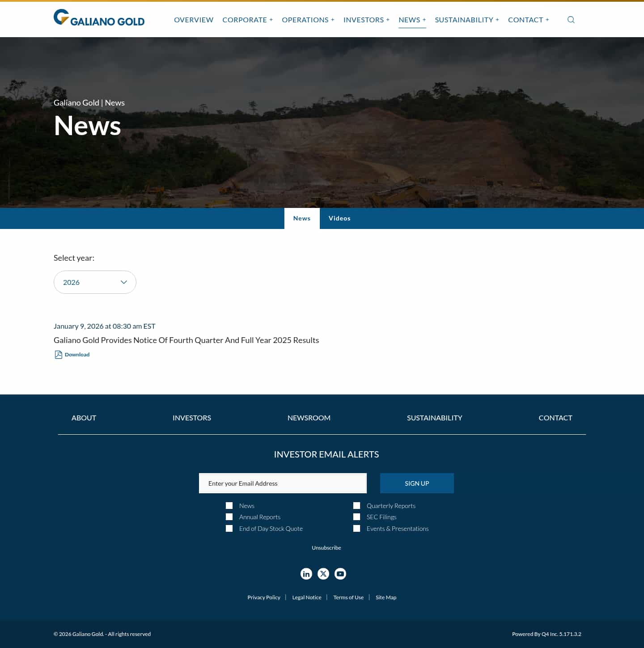Check the SEC Filings alert option
Viewport: 644px width, 648px height.
tap(356, 517)
